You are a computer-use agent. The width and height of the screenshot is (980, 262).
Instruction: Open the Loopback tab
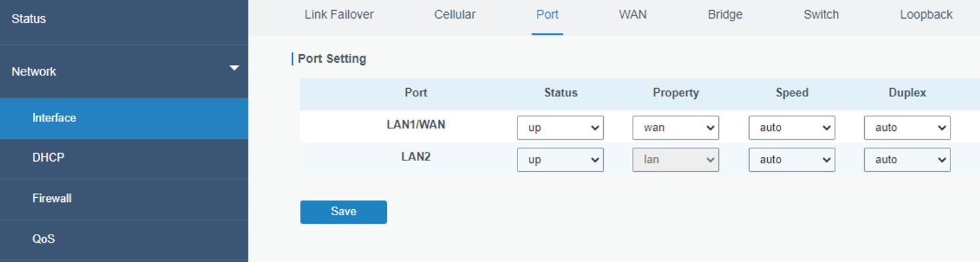point(926,15)
